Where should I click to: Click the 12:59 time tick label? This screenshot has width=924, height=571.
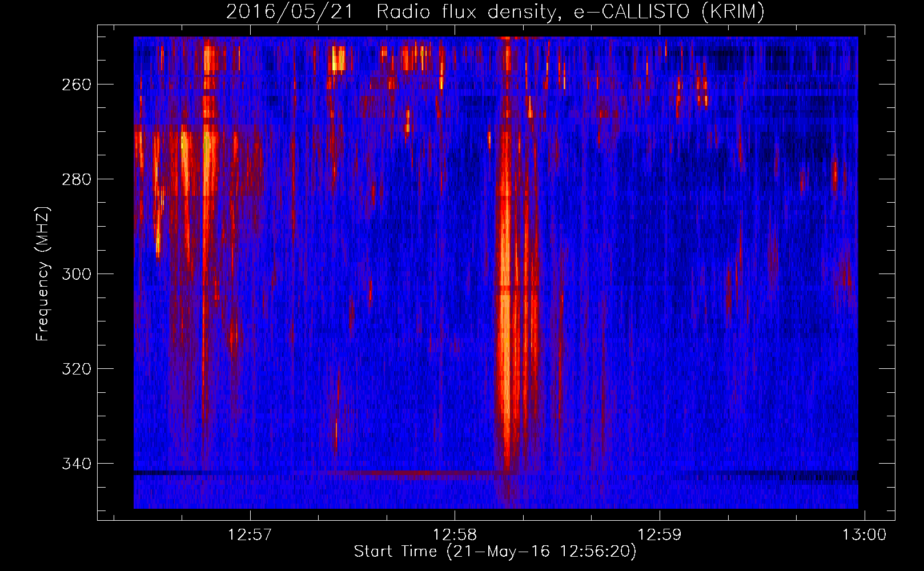[660, 535]
